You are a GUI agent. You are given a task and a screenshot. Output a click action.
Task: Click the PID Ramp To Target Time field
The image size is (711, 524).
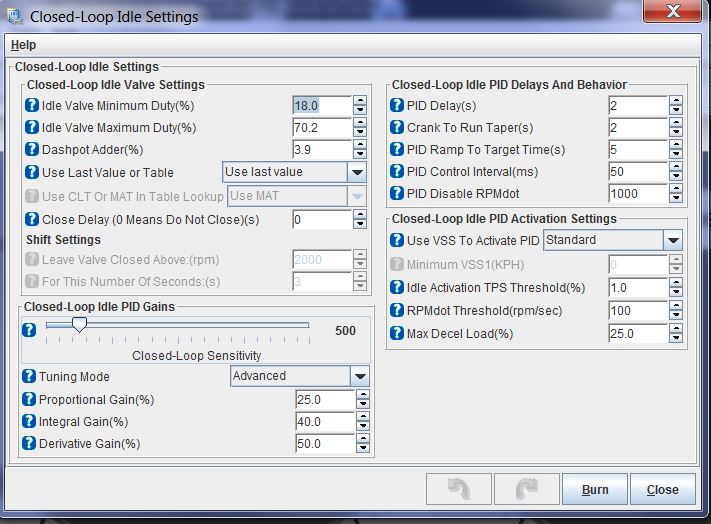[638, 150]
